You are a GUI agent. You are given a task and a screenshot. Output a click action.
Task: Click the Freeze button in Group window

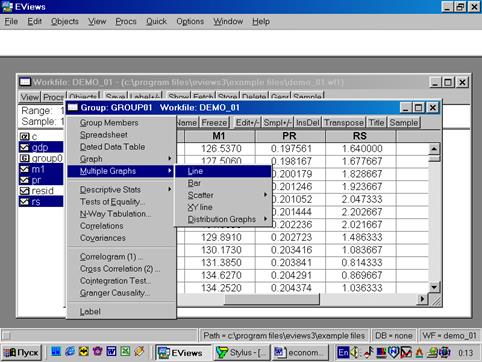[214, 122]
